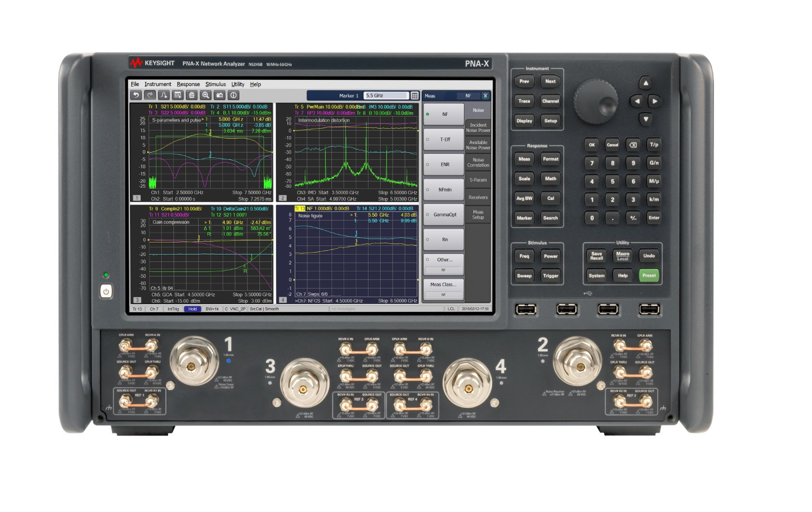
Task: Choose the Other... measurement softkey
Action: point(443,264)
